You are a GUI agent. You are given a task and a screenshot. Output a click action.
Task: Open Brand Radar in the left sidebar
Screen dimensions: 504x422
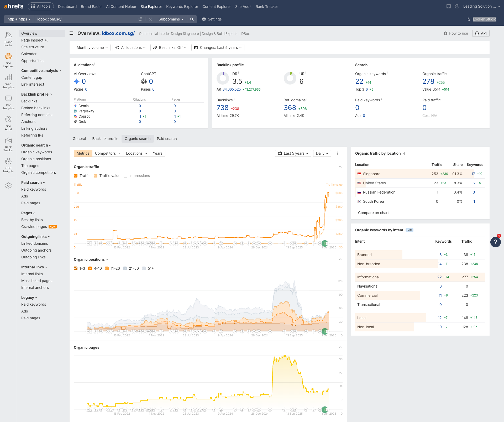coord(8,39)
